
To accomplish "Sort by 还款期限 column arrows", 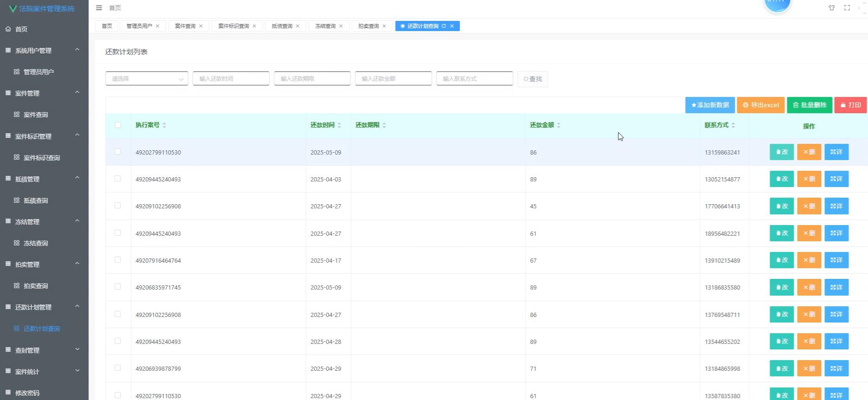I will (384, 125).
